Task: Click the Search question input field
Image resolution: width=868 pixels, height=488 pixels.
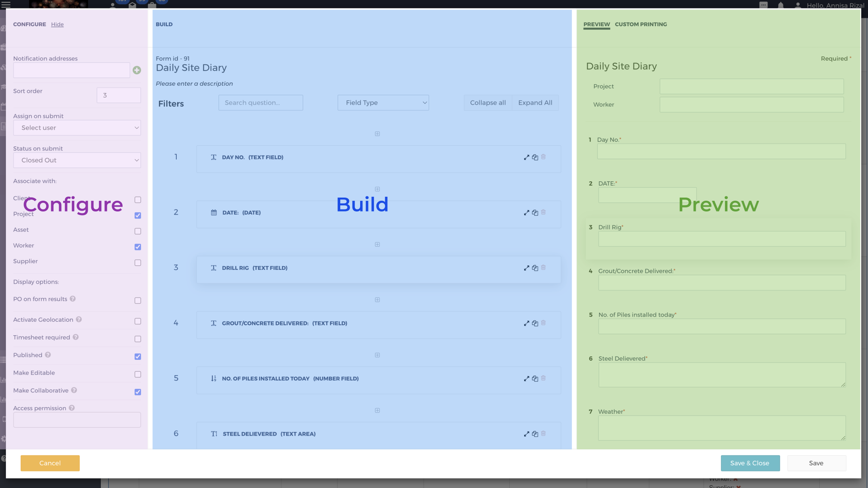Action: pyautogui.click(x=260, y=102)
